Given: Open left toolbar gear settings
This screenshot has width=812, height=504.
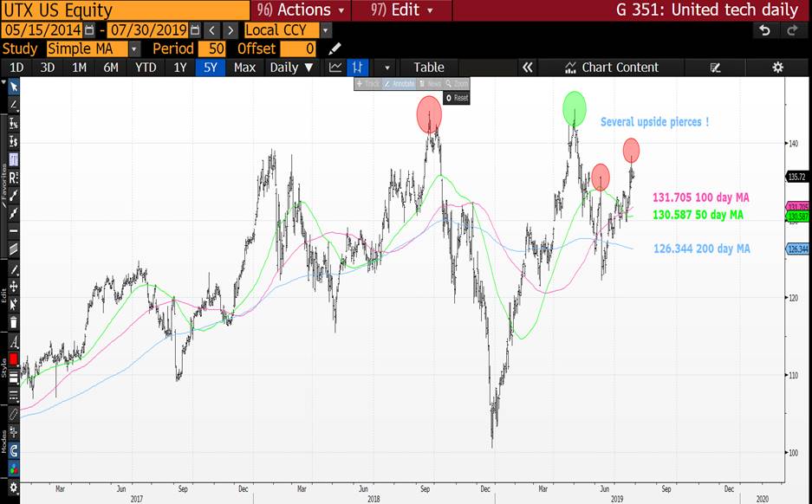Looking at the screenshot, I should (14, 488).
